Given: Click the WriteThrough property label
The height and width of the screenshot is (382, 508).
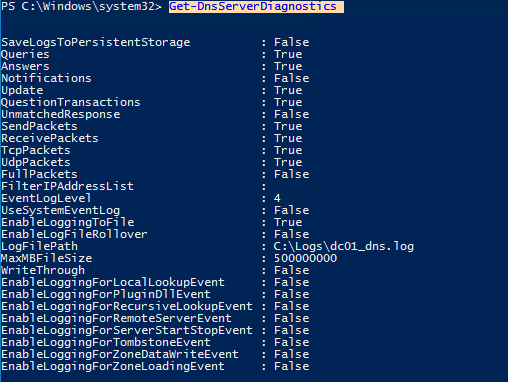Looking at the screenshot, I should 43,271.
